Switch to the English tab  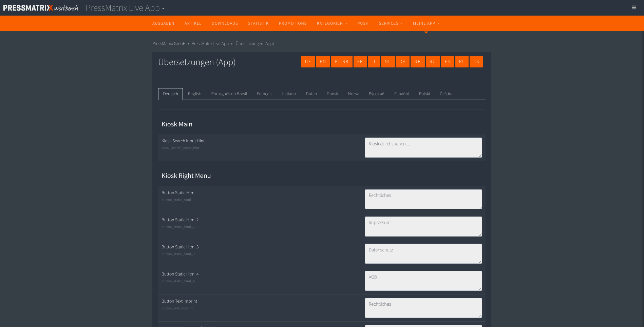[x=195, y=94]
